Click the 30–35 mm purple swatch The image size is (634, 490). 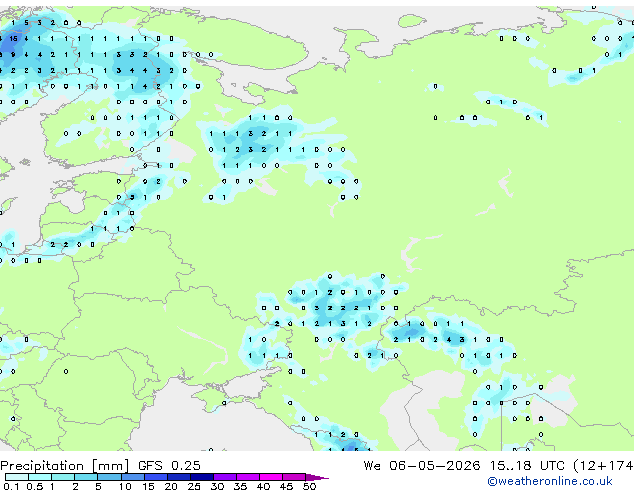coord(224,477)
